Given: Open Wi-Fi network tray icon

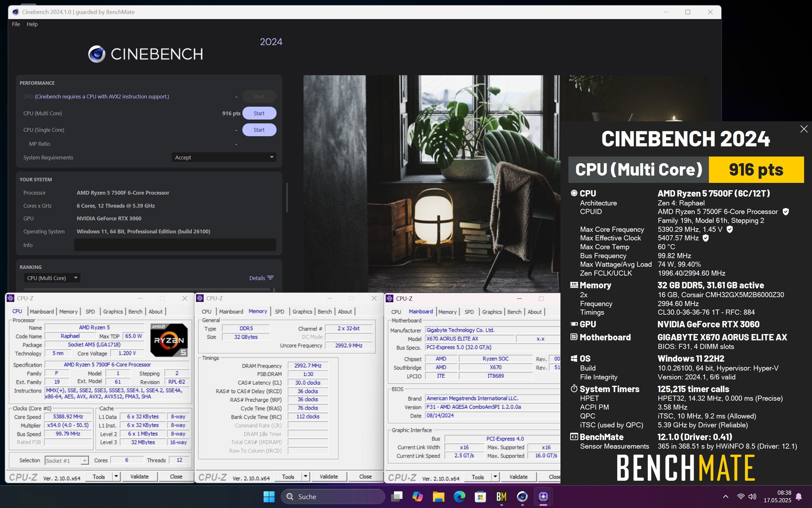Looking at the screenshot, I should pyautogui.click(x=741, y=496).
